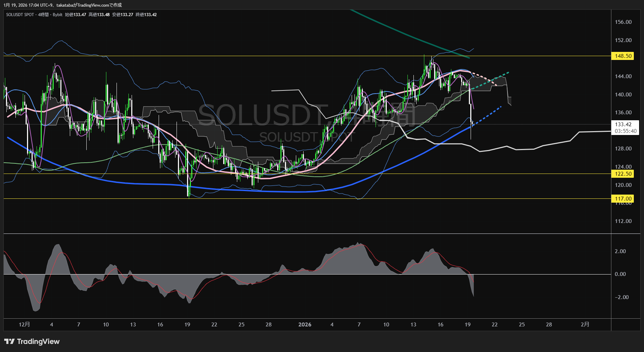Click the 2026 year marker on time axis
Screen dimensions: 644x352
[x=305, y=325]
